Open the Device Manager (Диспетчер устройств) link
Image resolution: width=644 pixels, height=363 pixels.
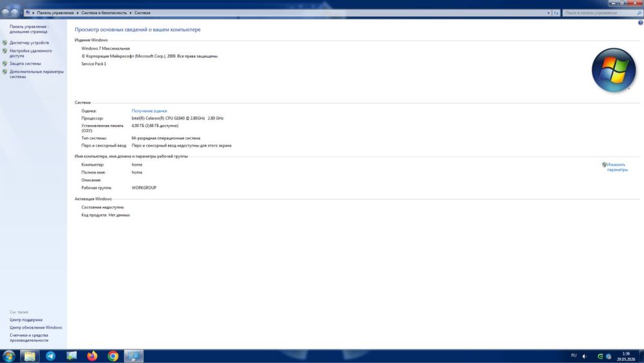click(29, 43)
